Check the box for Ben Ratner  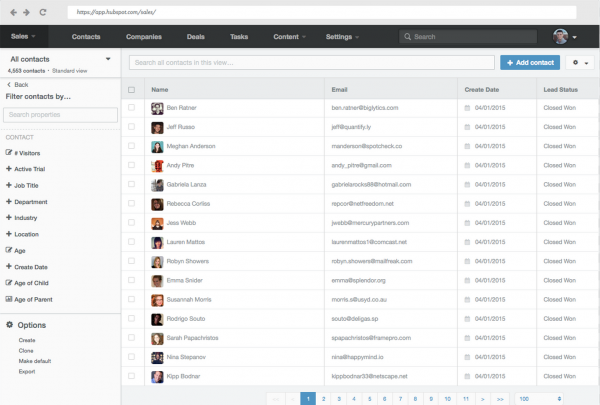coord(132,108)
